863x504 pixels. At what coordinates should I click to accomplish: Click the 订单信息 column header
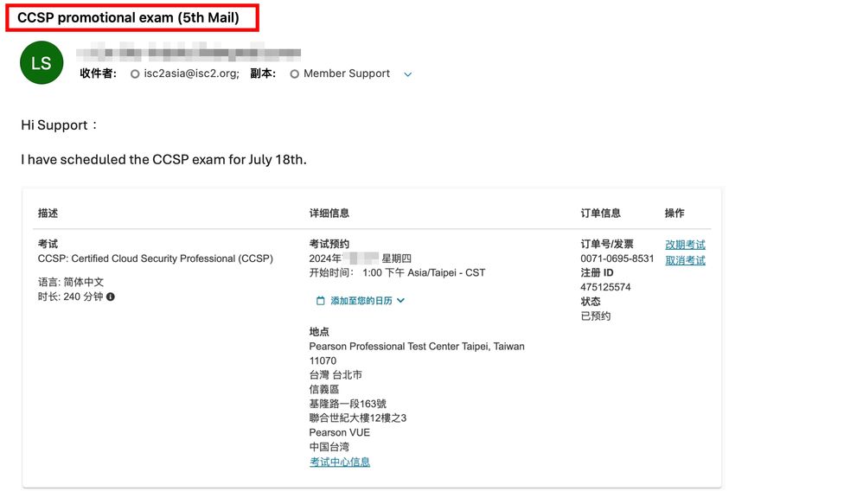click(x=600, y=213)
